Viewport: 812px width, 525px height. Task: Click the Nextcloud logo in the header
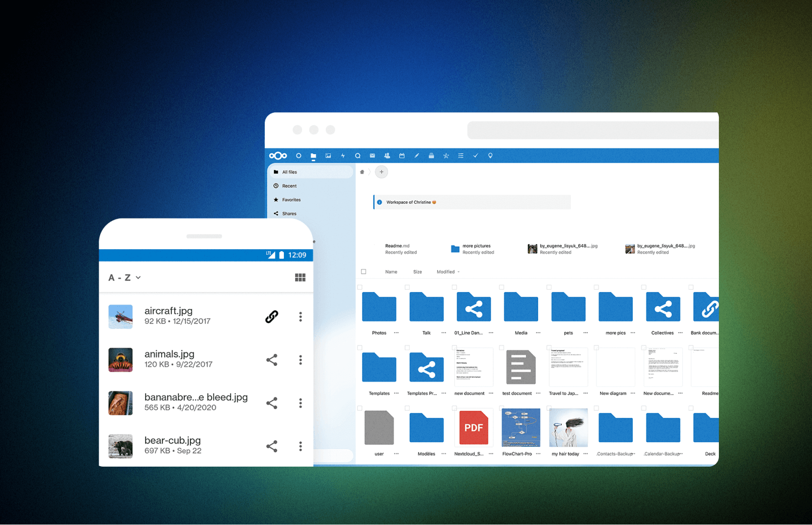click(278, 156)
